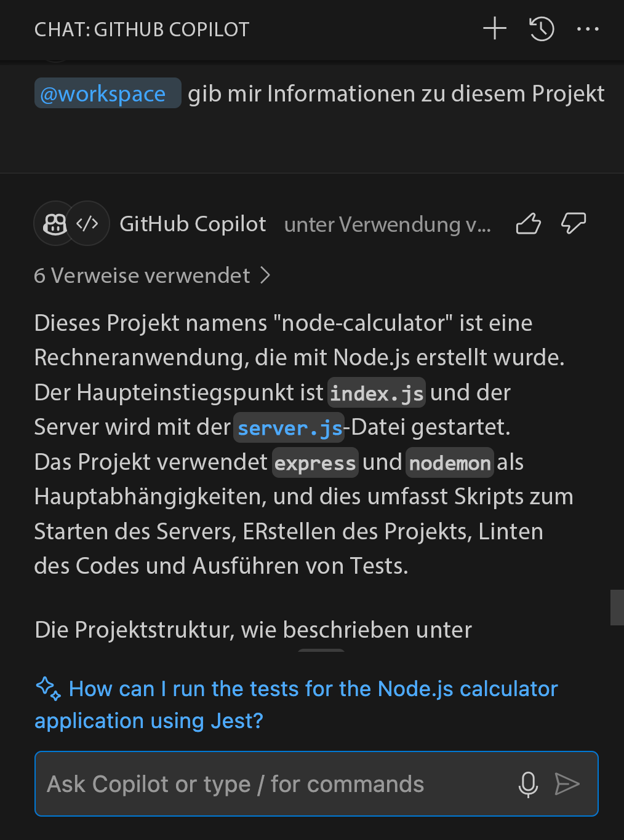
Task: Click the sparkle icon beside the suggested question
Action: (x=48, y=689)
